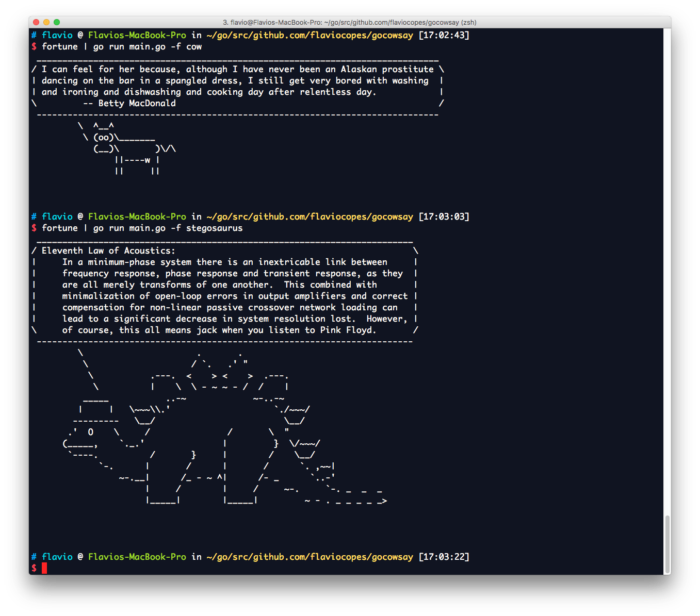Click the green zoom window button
The width and height of the screenshot is (700, 616).
pyautogui.click(x=57, y=22)
